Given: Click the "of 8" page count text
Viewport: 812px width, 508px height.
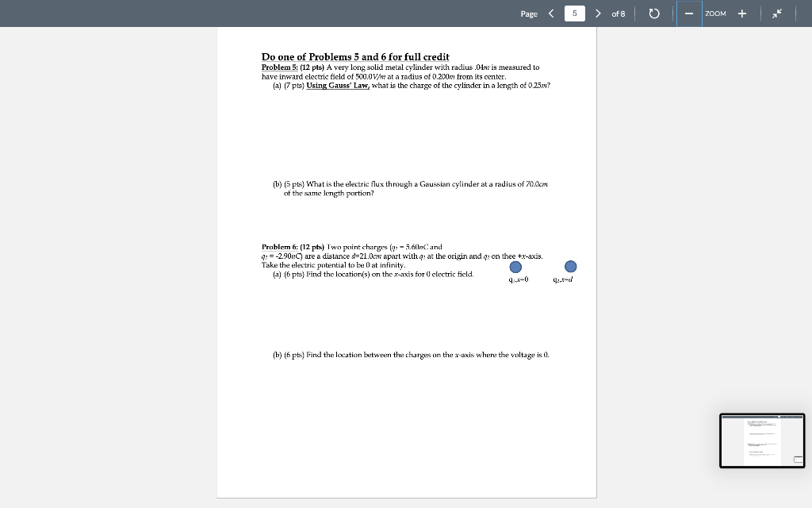Looking at the screenshot, I should tap(619, 13).
